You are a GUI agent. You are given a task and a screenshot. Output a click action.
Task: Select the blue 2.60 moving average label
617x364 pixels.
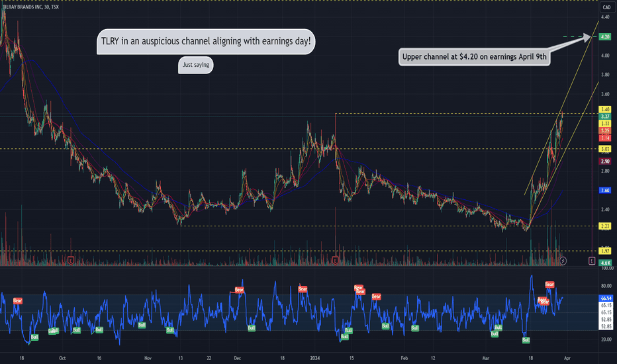605,190
